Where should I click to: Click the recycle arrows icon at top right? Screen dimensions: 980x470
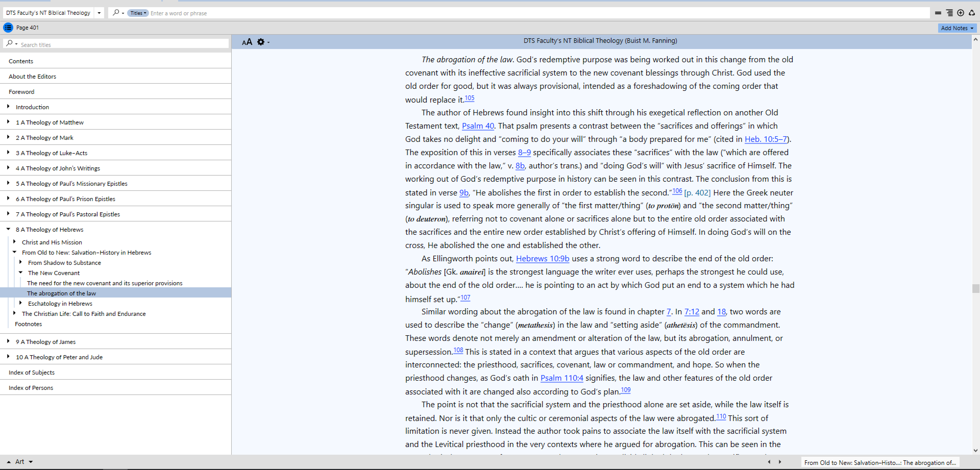pos(972,13)
